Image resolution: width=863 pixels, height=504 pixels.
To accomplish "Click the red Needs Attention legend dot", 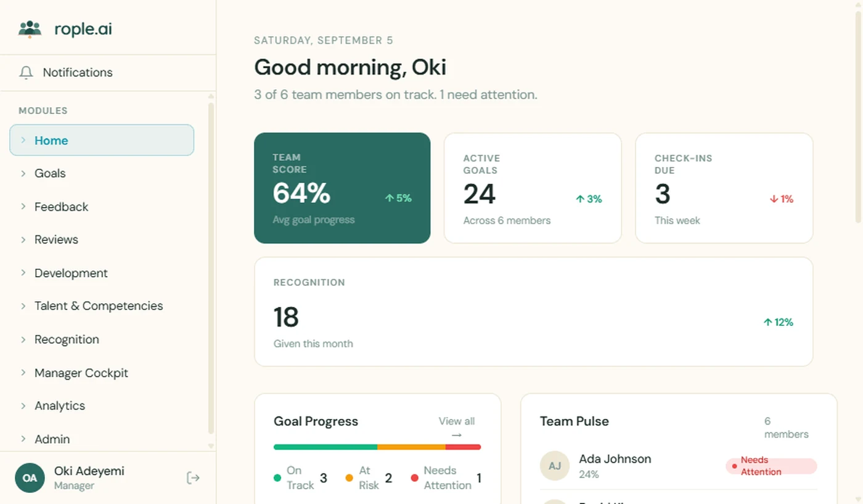I will pos(414,478).
